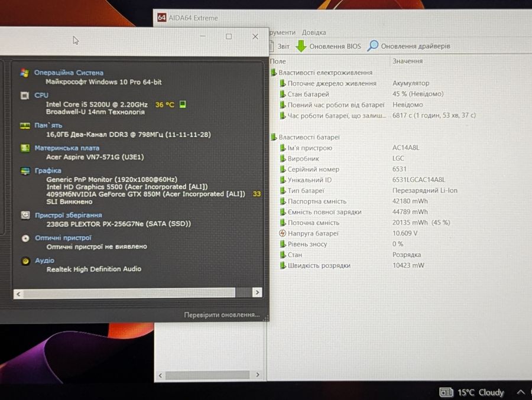Click AIDA64 left pane scrollbar left arrow
Viewport: 532px width, 400px height.
tap(160, 375)
